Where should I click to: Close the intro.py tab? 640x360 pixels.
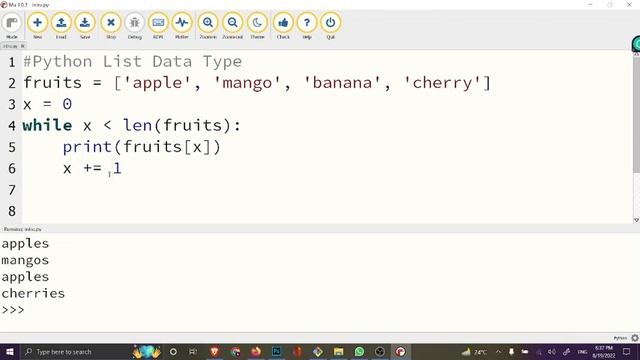click(x=23, y=46)
